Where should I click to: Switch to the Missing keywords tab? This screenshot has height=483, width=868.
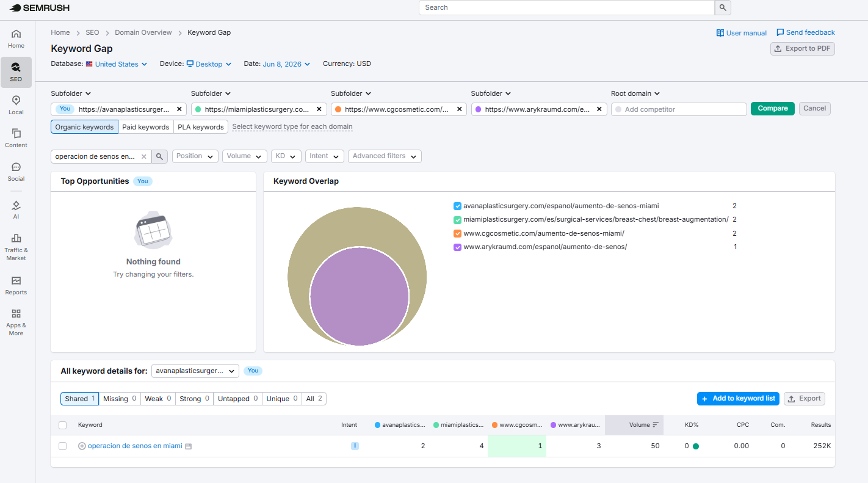(120, 399)
